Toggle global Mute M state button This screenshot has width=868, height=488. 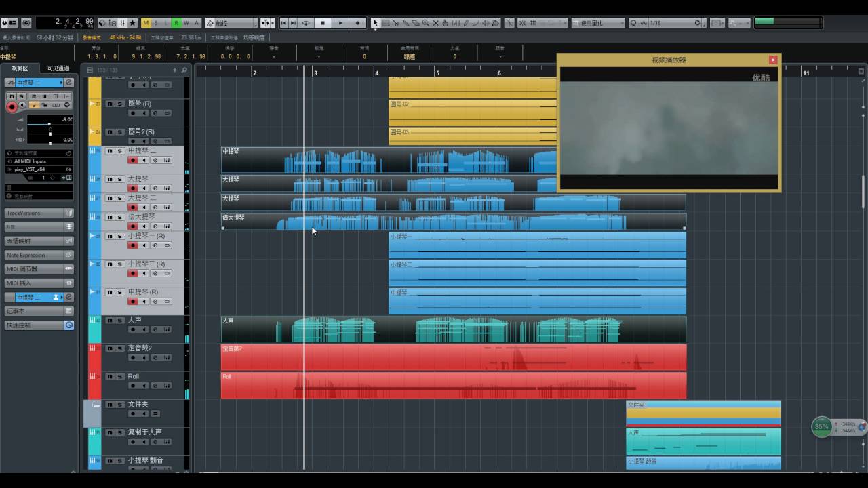click(x=146, y=23)
